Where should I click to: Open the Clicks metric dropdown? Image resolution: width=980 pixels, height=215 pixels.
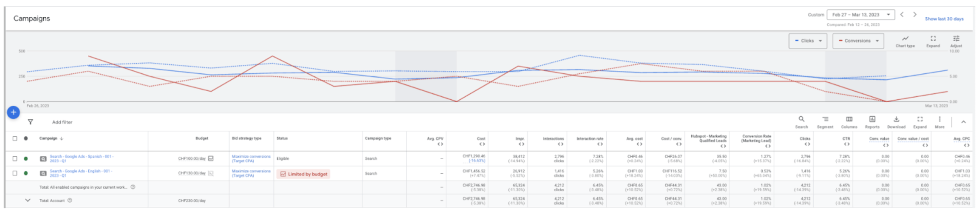[808, 41]
